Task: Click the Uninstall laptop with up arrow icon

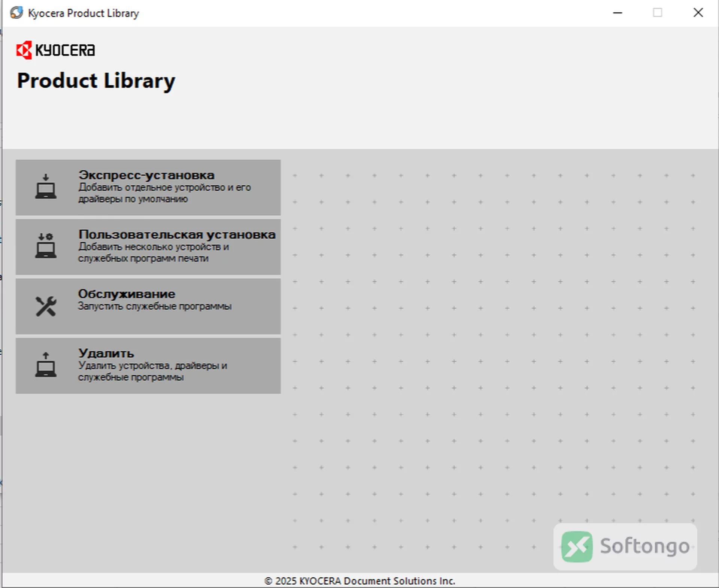Action: [x=46, y=365]
